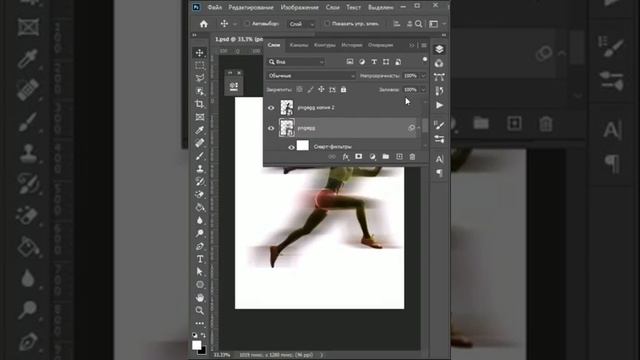Screen dimensions: 640x360
Task: Select the Object Selection tool
Action: [200, 91]
